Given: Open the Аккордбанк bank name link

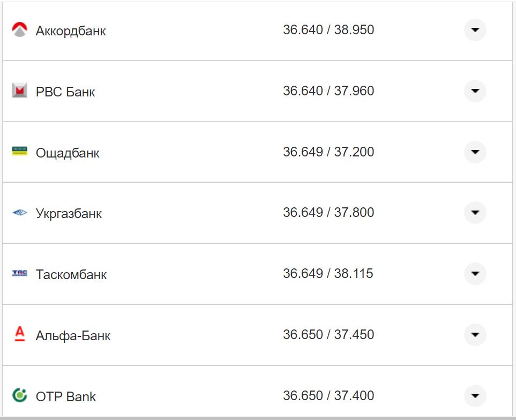Looking at the screenshot, I should point(71,31).
